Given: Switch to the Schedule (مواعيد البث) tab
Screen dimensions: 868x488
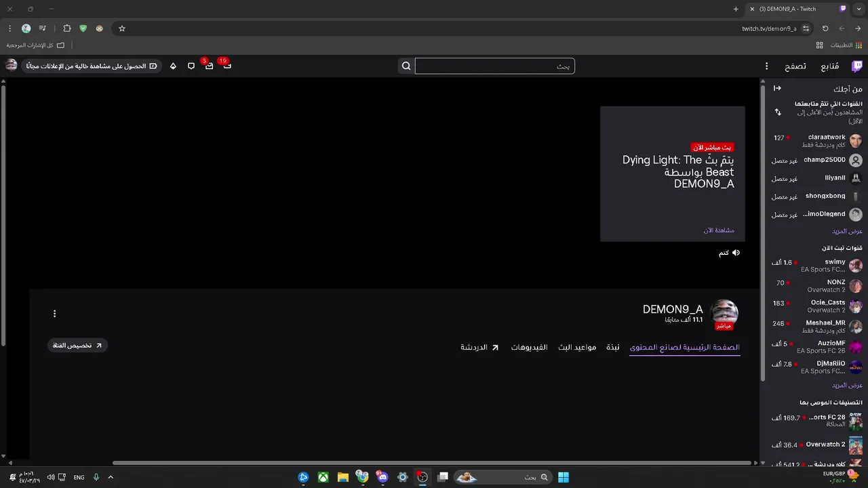Looking at the screenshot, I should (x=577, y=347).
